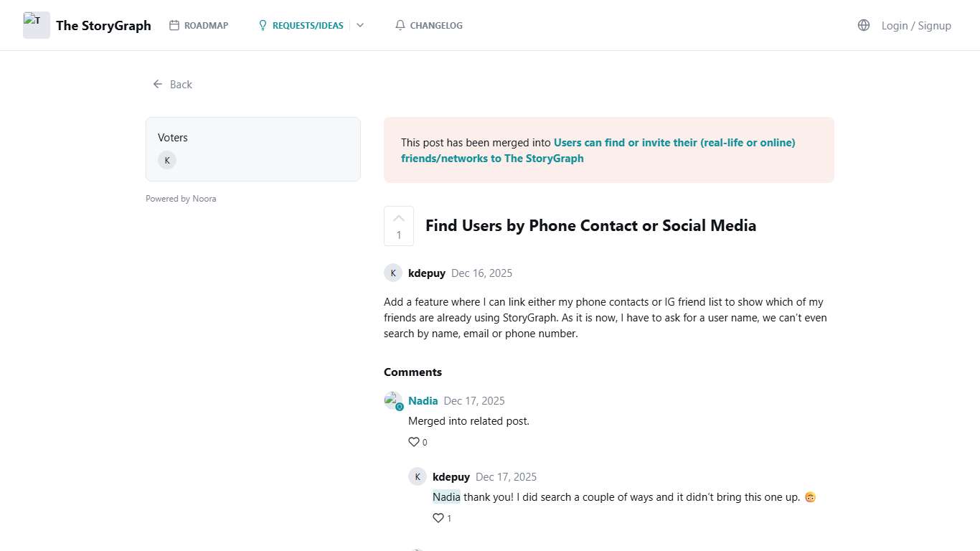Screen dimensions: 980x551
Task: Like Nadia's comment using the heart icon
Action: click(x=414, y=442)
